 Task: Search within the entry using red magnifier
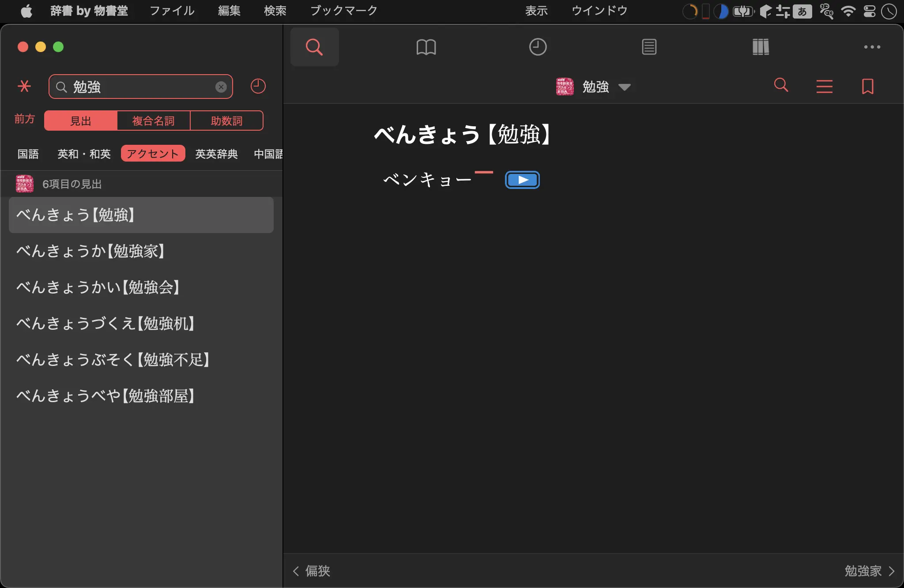coord(781,85)
